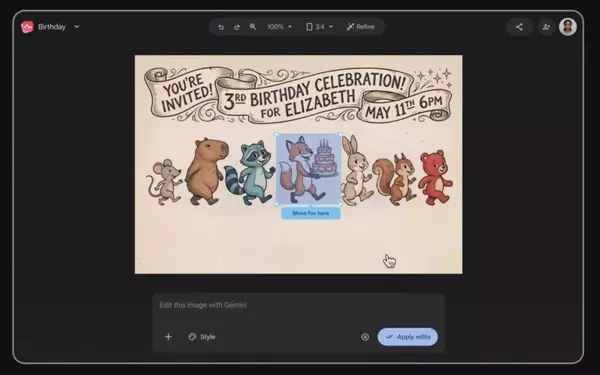
Task: Open the Birthday project name dropdown
Action: [x=77, y=27]
